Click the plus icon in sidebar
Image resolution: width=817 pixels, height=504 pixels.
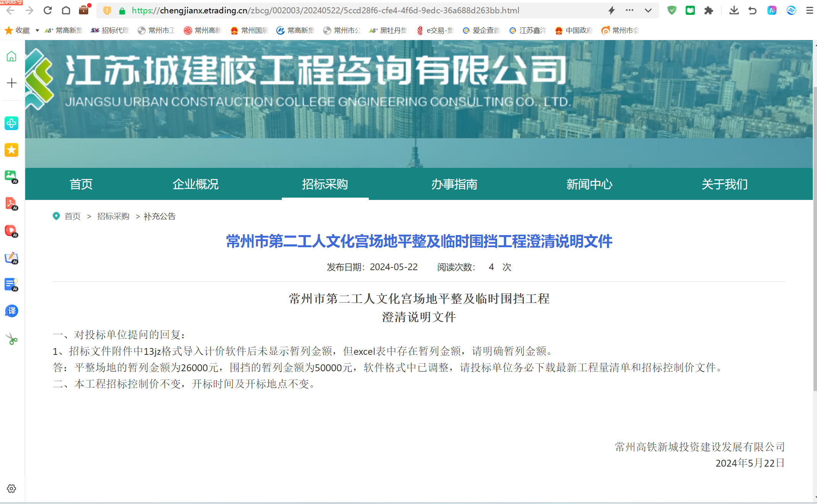(x=11, y=83)
